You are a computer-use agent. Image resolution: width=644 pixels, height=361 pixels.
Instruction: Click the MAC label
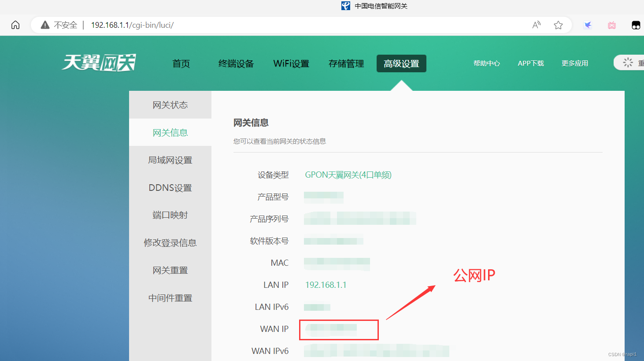[280, 263]
